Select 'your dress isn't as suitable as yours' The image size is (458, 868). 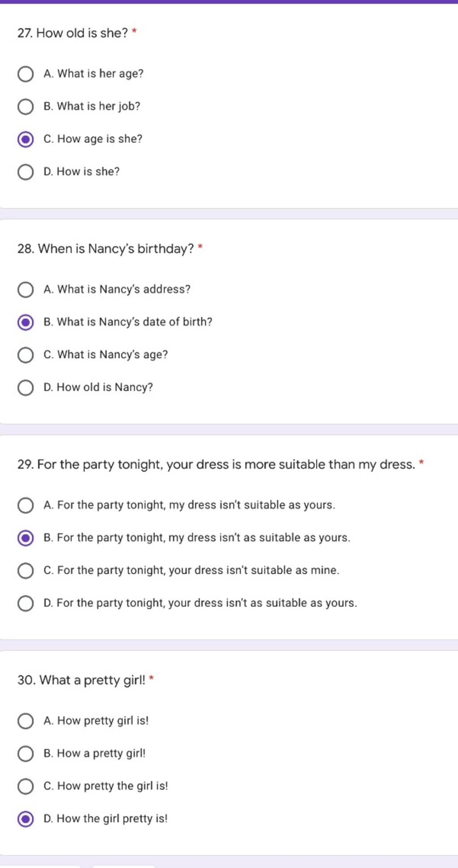point(25,603)
